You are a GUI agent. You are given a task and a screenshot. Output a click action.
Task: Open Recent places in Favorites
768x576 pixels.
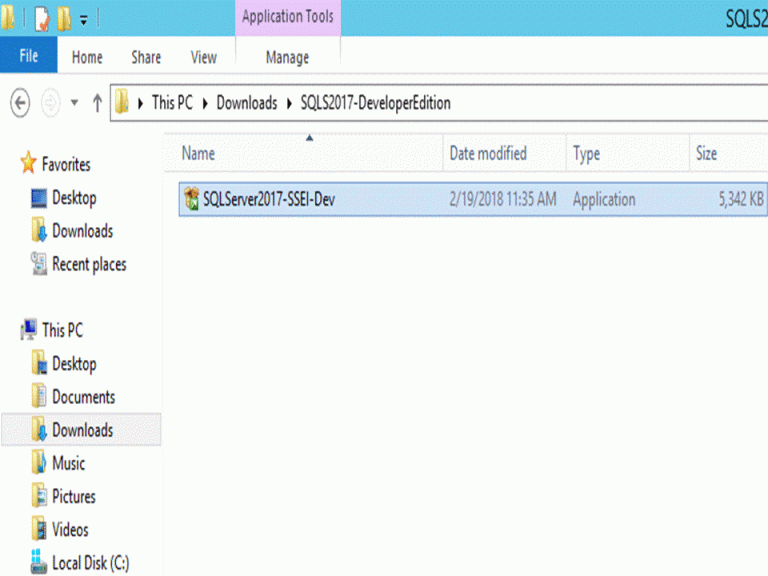click(x=89, y=264)
